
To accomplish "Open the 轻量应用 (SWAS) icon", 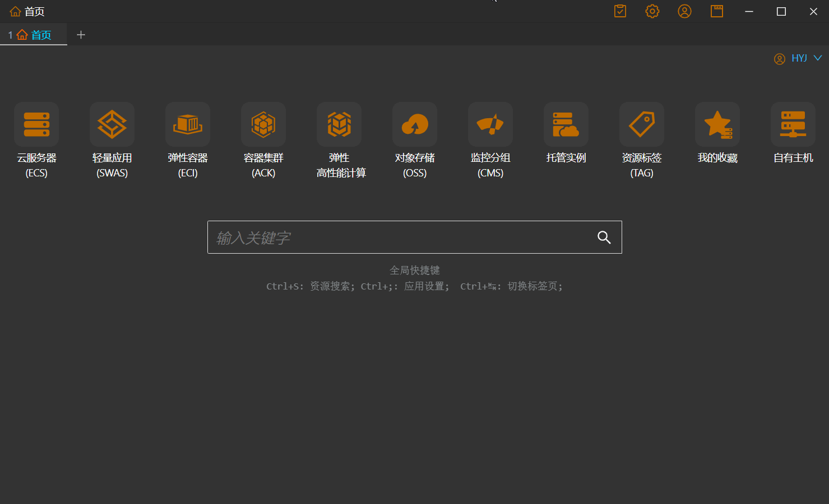I will (112, 124).
